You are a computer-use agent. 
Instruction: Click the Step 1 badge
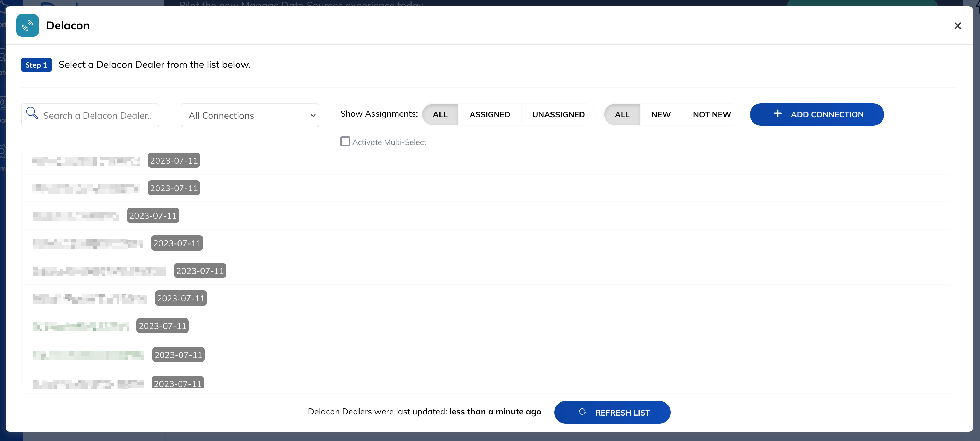click(36, 65)
